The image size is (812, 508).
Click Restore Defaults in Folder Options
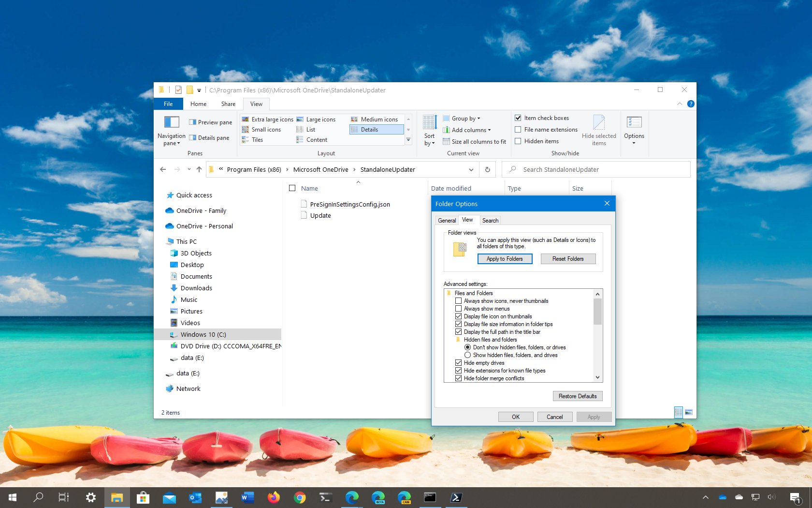pos(577,396)
